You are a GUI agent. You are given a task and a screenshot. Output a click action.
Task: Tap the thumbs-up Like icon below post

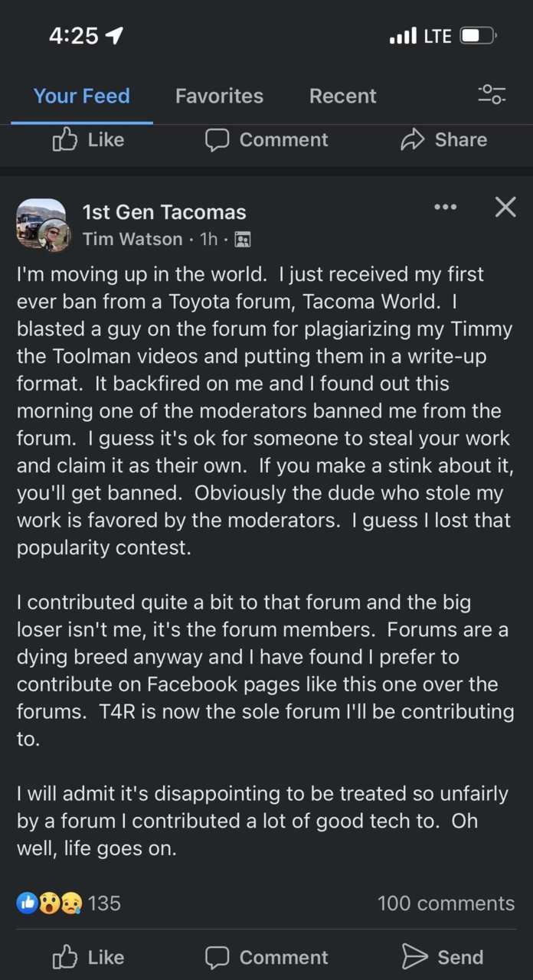pos(65,957)
